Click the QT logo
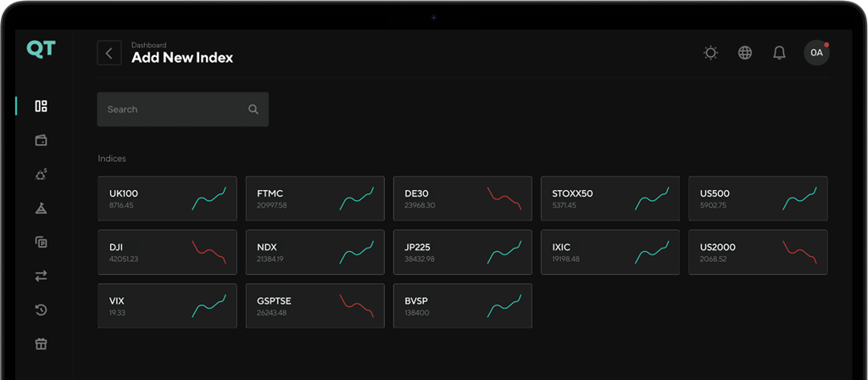 [40, 49]
